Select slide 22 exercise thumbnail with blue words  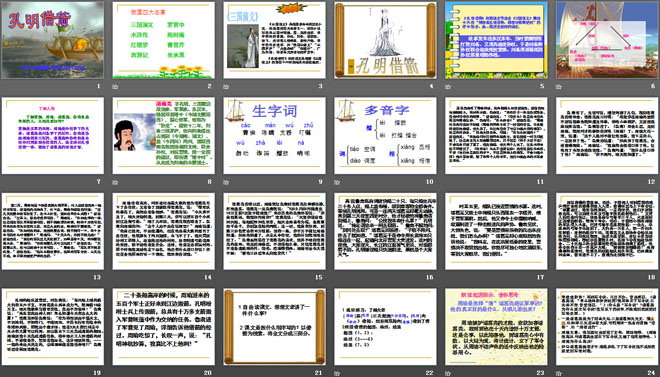(386, 327)
